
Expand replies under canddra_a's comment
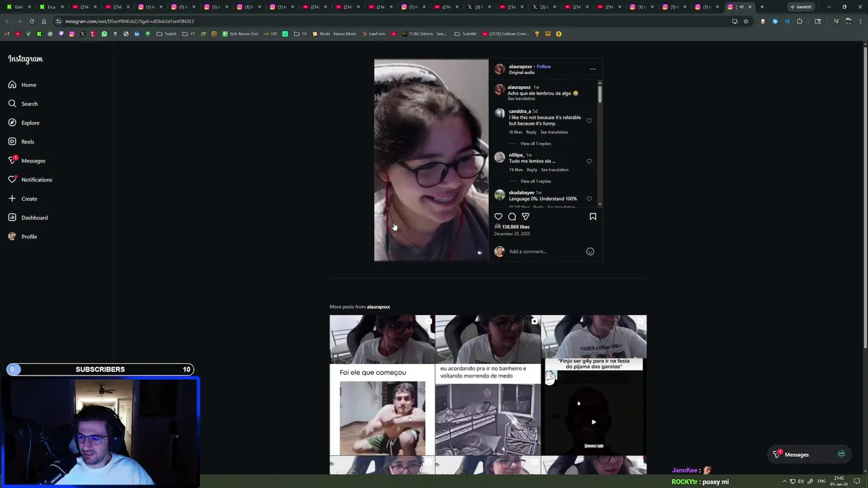coord(536,144)
